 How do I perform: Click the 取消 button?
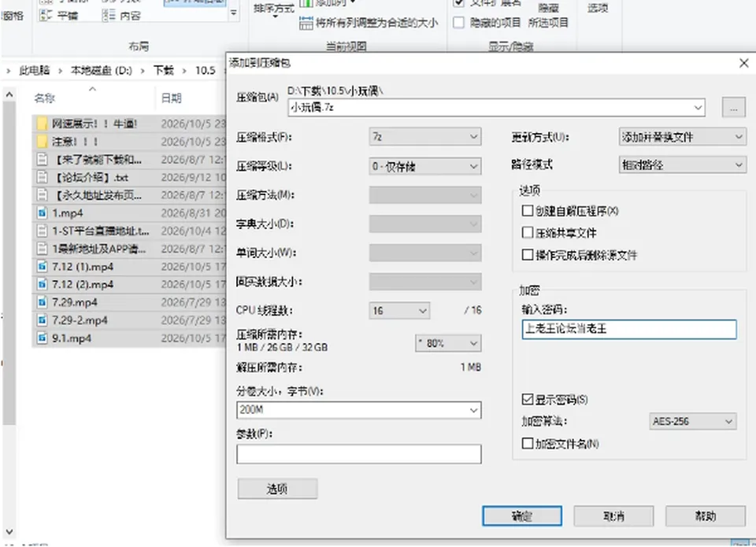(x=613, y=516)
